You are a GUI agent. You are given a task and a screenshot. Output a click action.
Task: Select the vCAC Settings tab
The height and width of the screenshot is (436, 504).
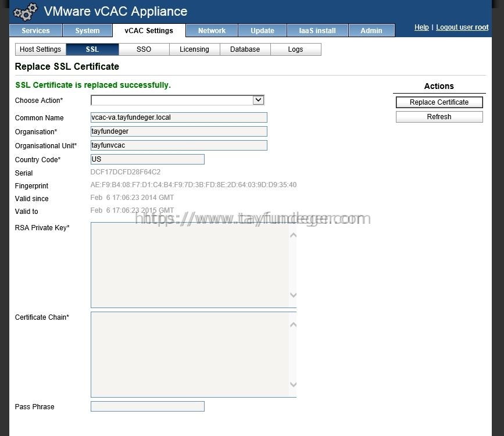[x=149, y=31]
